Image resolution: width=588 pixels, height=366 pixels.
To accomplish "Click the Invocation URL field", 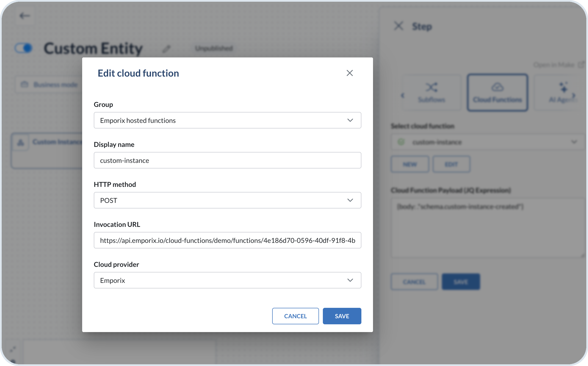I will 227,240.
